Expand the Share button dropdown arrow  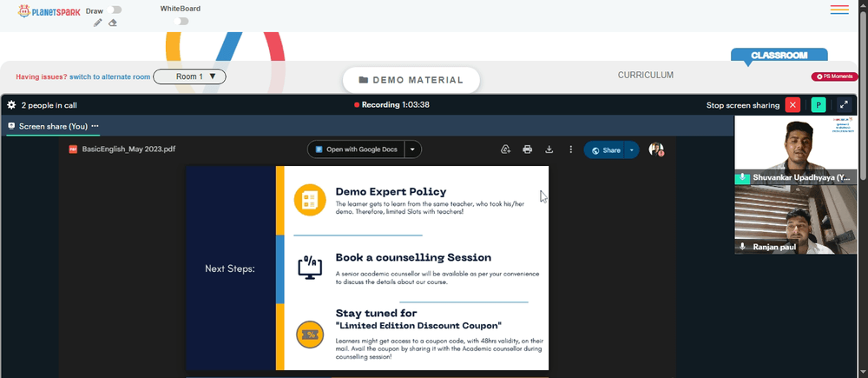pos(632,150)
